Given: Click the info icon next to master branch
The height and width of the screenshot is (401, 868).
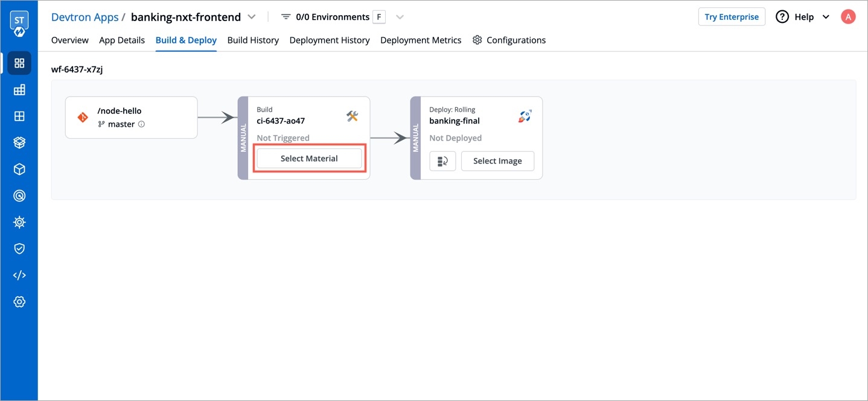Looking at the screenshot, I should [x=142, y=124].
